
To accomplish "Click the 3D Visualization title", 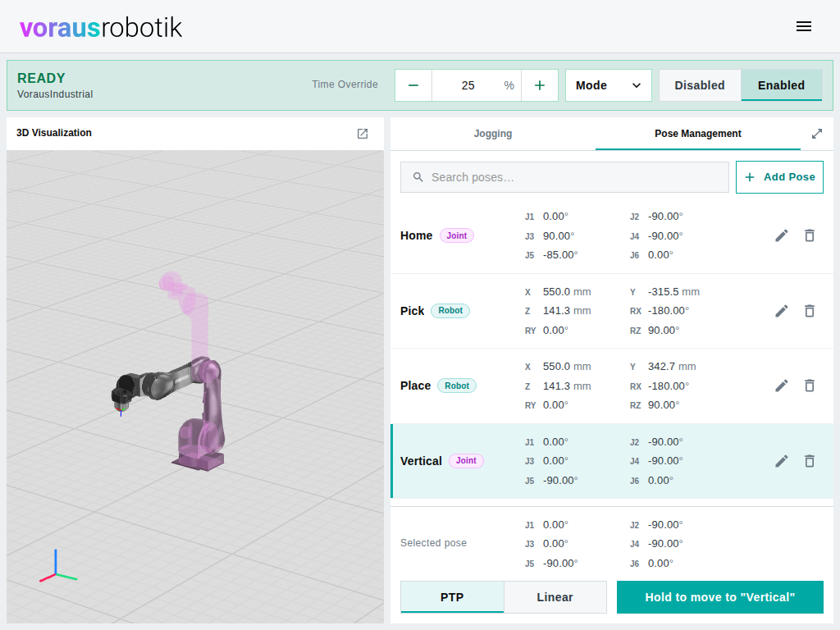I will 54,133.
